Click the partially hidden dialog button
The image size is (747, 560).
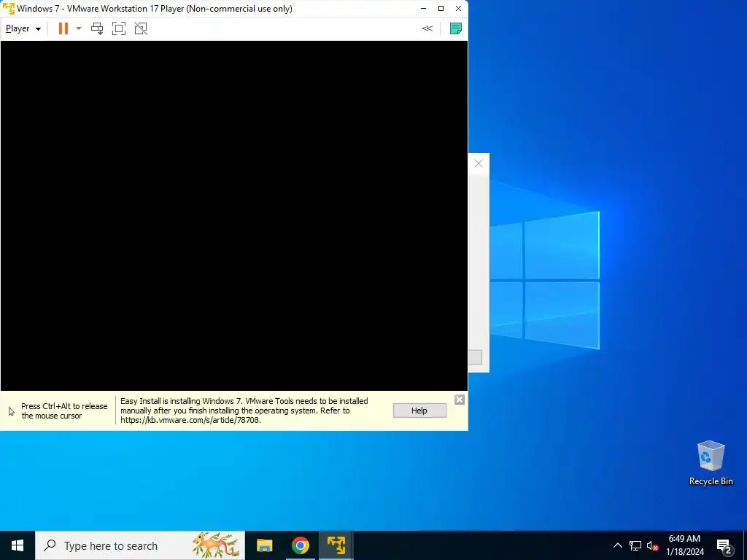click(x=475, y=357)
